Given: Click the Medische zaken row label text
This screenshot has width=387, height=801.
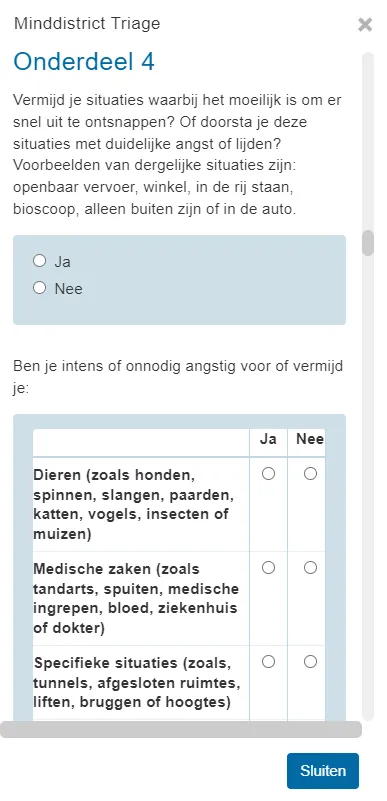Looking at the screenshot, I should 136,598.
